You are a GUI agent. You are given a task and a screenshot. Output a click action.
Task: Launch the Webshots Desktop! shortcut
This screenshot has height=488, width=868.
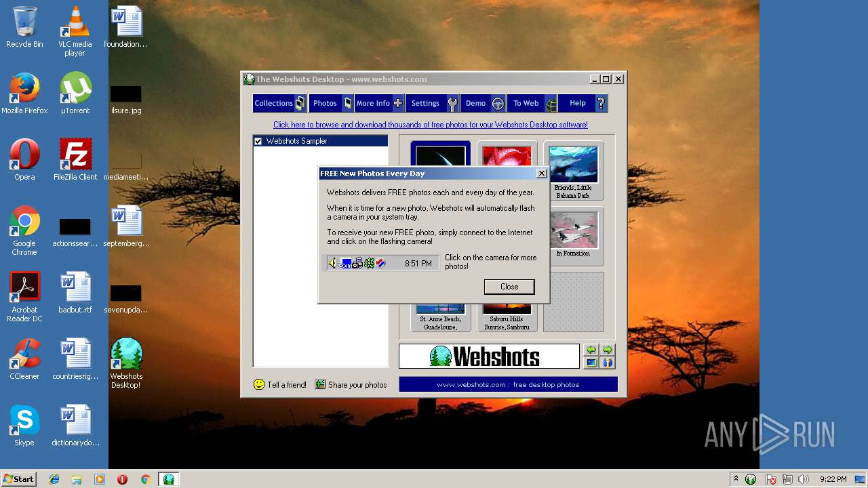coord(126,363)
